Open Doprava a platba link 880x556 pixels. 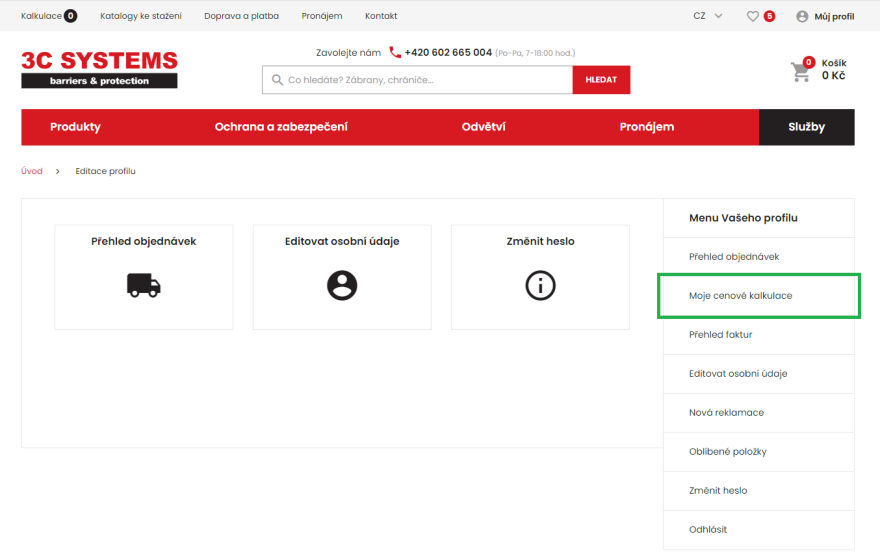pyautogui.click(x=241, y=16)
